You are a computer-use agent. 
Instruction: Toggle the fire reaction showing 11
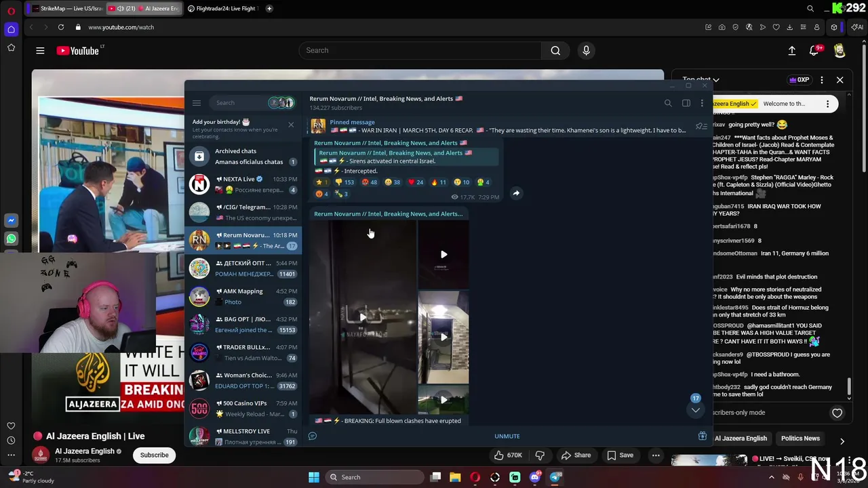click(439, 182)
